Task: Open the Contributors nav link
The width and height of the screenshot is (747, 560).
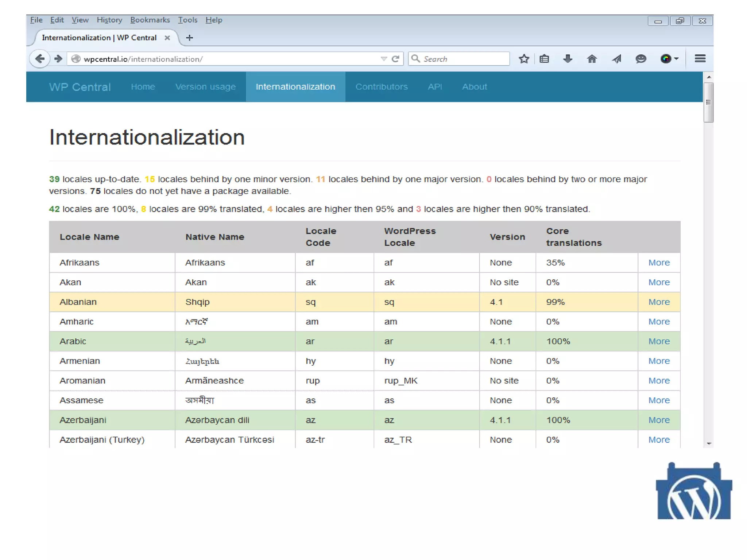Action: point(382,87)
